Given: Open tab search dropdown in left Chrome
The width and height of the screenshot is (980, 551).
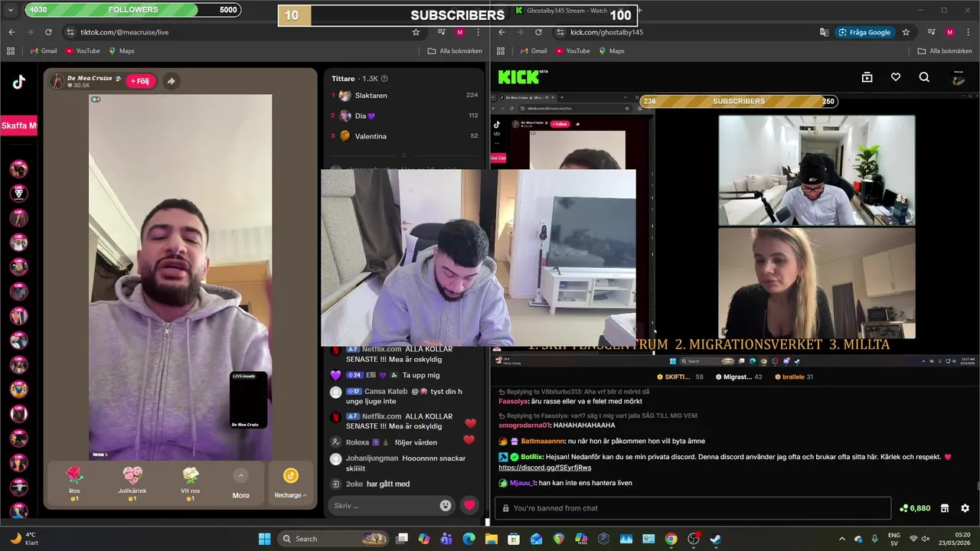Looking at the screenshot, I should tap(11, 11).
